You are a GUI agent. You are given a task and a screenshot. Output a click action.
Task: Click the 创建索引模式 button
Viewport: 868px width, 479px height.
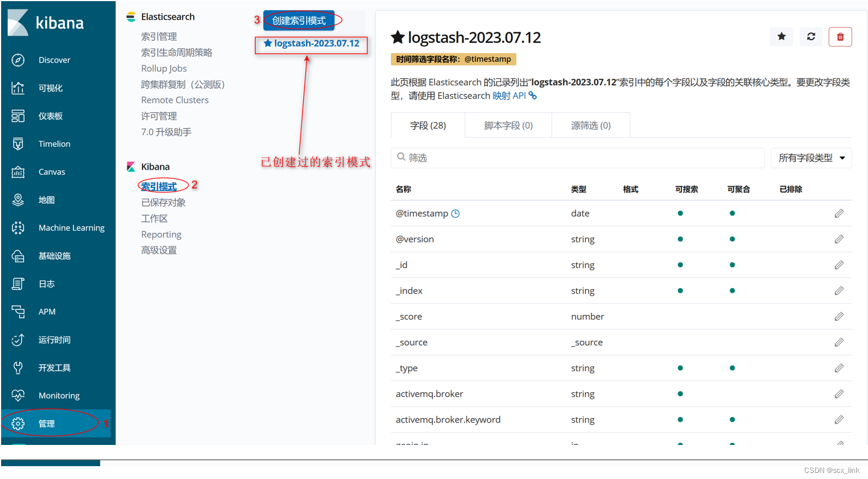(x=299, y=21)
